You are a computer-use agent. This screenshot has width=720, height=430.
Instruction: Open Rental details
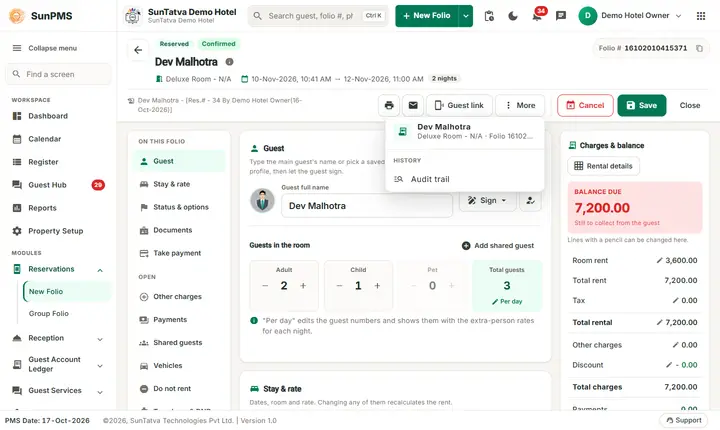(x=603, y=166)
